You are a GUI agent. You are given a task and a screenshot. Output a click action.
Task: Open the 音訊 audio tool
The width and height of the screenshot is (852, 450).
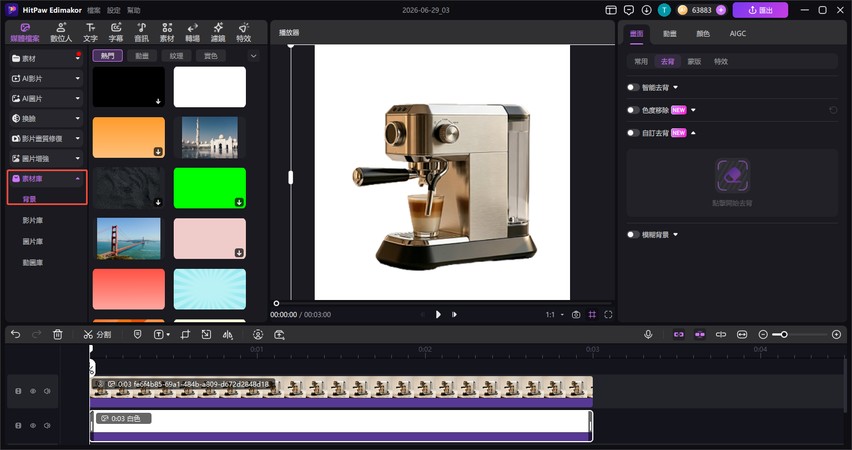tap(141, 32)
